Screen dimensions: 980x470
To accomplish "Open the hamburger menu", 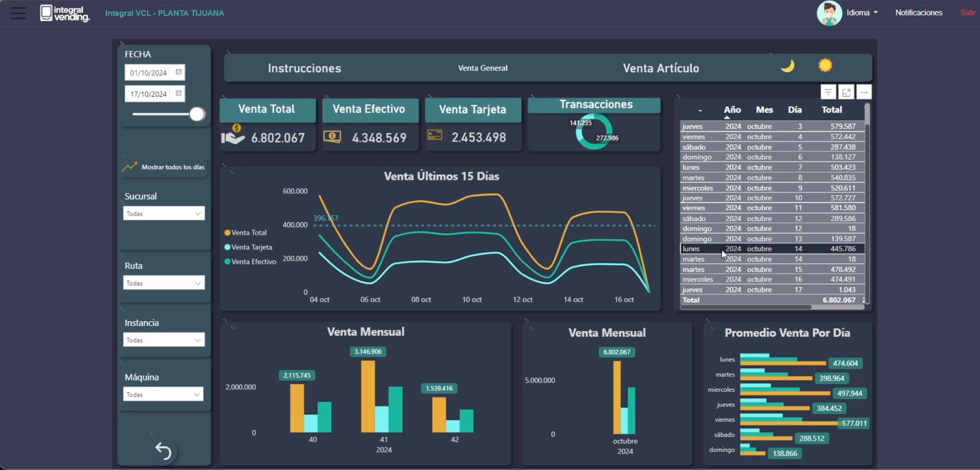I will 18,13.
